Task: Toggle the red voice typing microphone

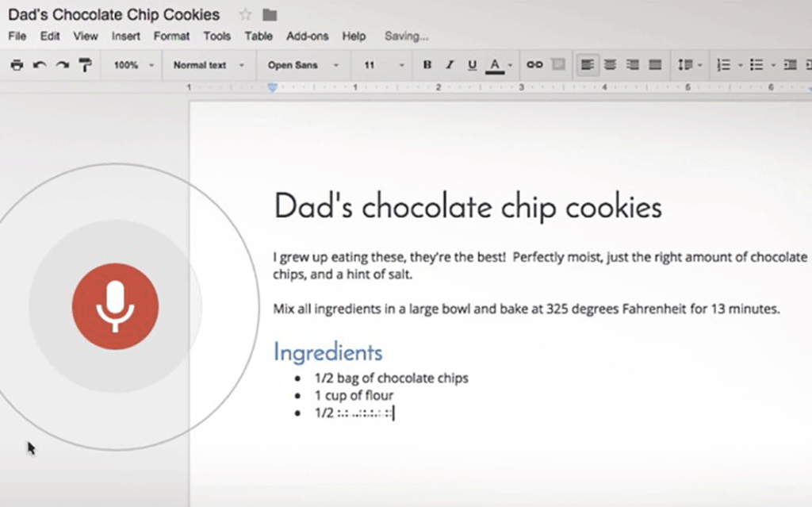Action: pyautogui.click(x=115, y=306)
